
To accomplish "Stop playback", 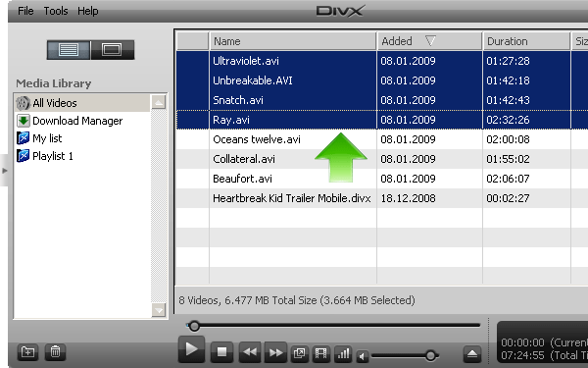I will coord(221,352).
